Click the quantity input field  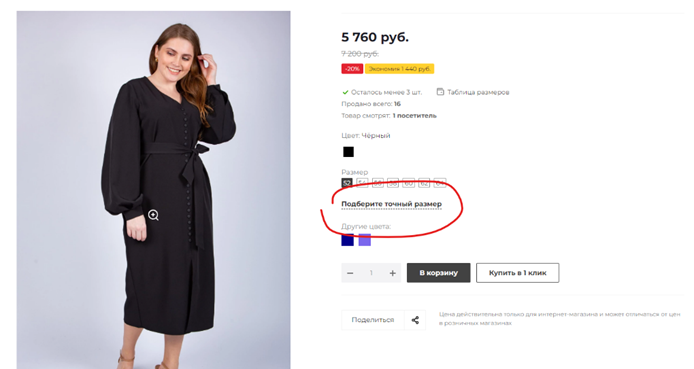[371, 273]
